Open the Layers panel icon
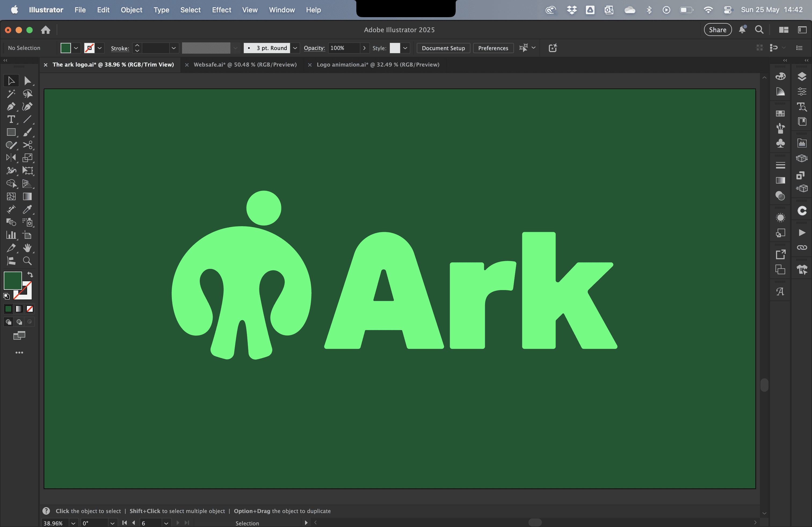Viewport: 812px width, 527px height. 802,76
